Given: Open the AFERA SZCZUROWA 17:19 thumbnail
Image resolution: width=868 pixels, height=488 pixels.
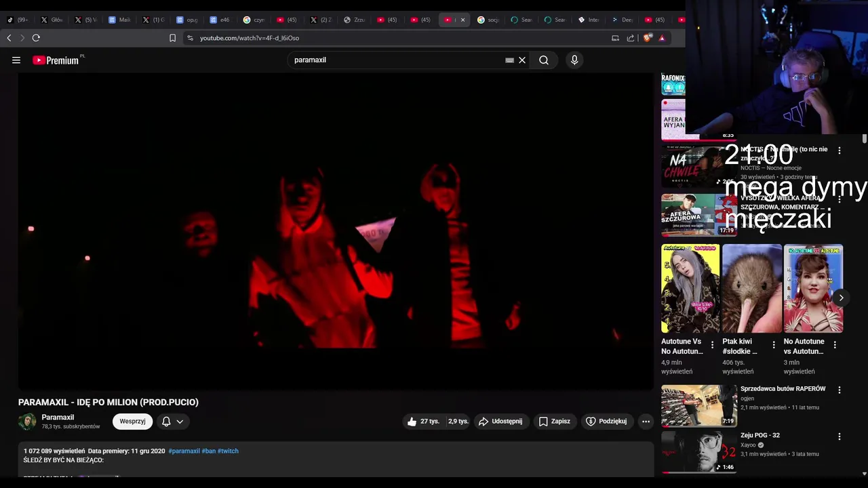Looking at the screenshot, I should pyautogui.click(x=698, y=215).
